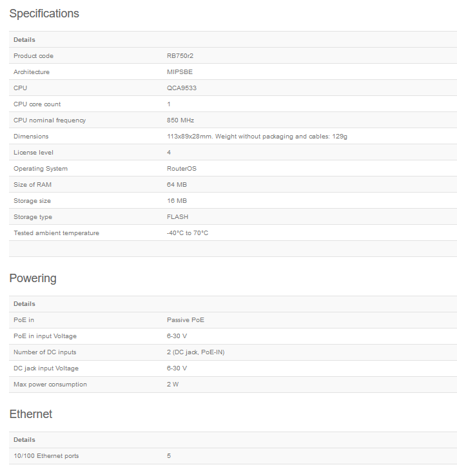
Task: Click the Tested ambient temperature label
Action: tap(57, 233)
